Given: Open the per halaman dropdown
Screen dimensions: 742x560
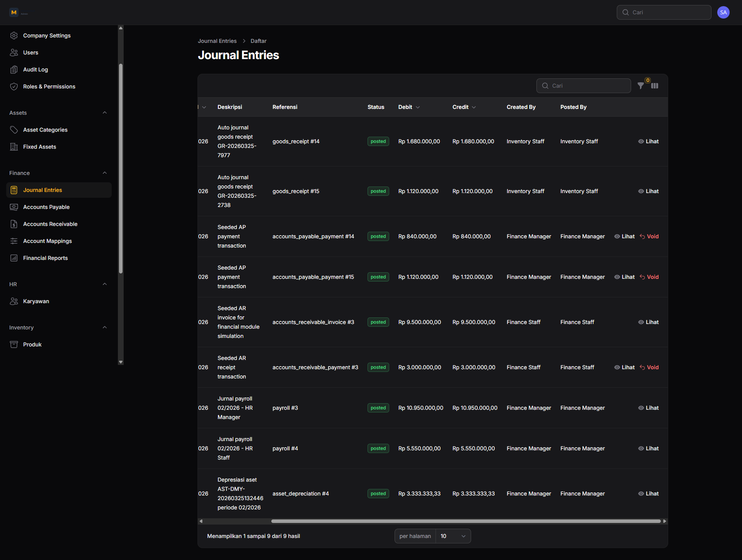Looking at the screenshot, I should pos(453,536).
